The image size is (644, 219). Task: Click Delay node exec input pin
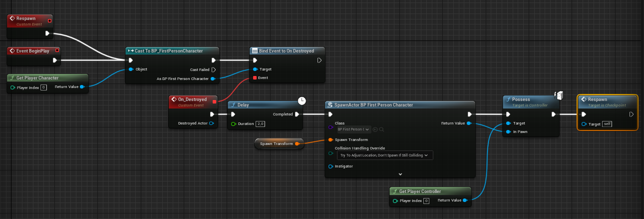point(233,114)
